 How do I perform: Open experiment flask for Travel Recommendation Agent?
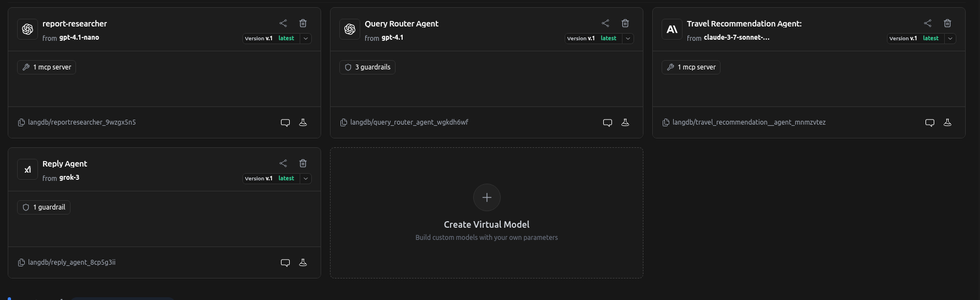947,122
